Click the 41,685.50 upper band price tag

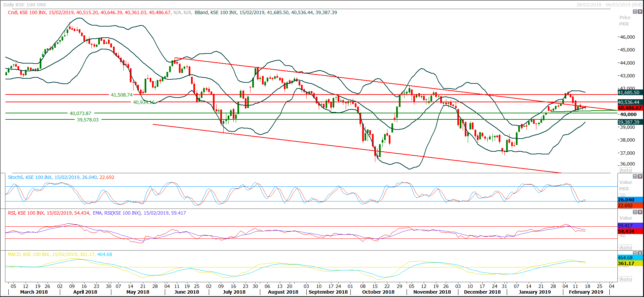pos(631,92)
